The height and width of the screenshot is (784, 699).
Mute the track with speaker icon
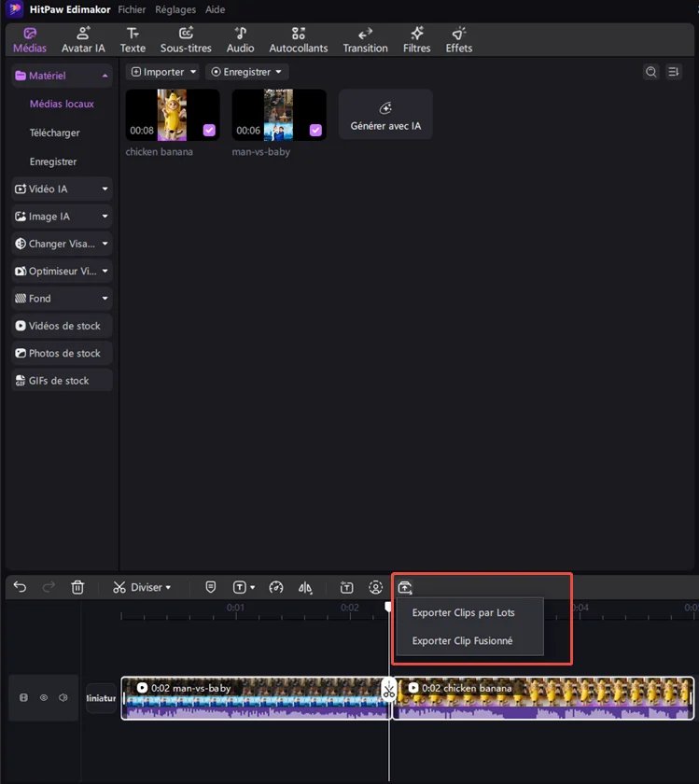pyautogui.click(x=63, y=697)
